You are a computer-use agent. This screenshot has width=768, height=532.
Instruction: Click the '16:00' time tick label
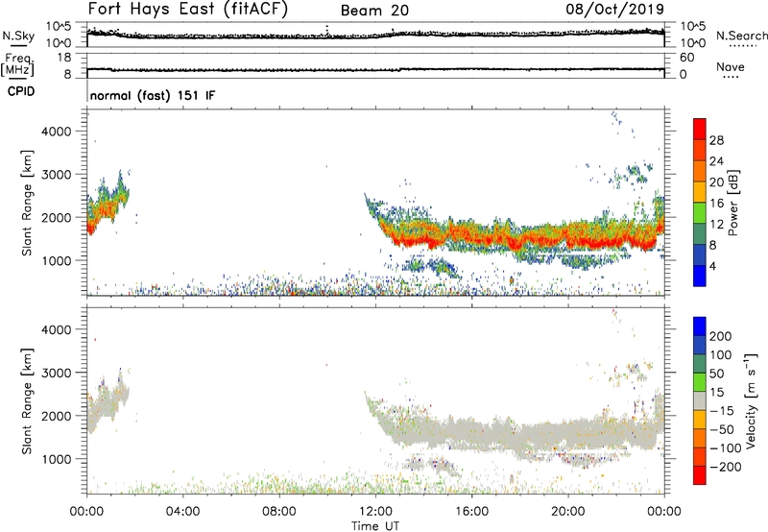pos(471,512)
